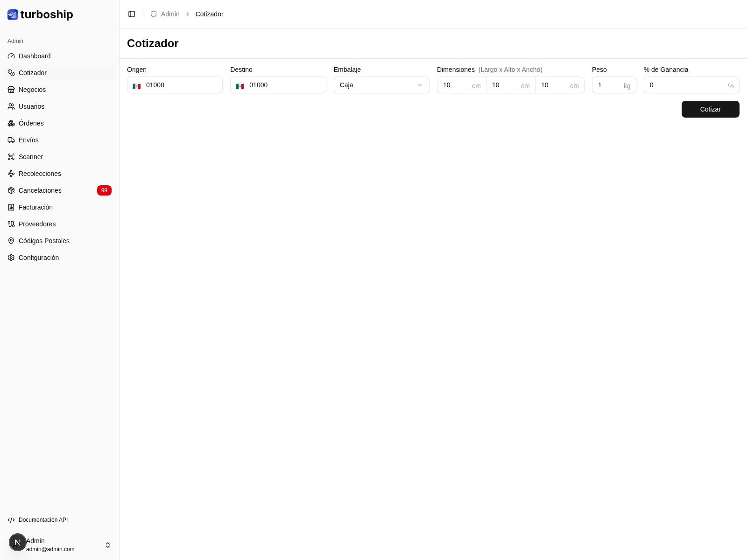Toggle the sidebar collapse icon
The width and height of the screenshot is (747, 560).
point(132,14)
